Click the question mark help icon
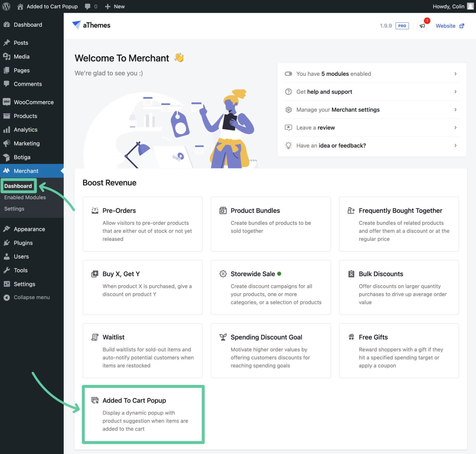The width and height of the screenshot is (476, 454). click(288, 92)
